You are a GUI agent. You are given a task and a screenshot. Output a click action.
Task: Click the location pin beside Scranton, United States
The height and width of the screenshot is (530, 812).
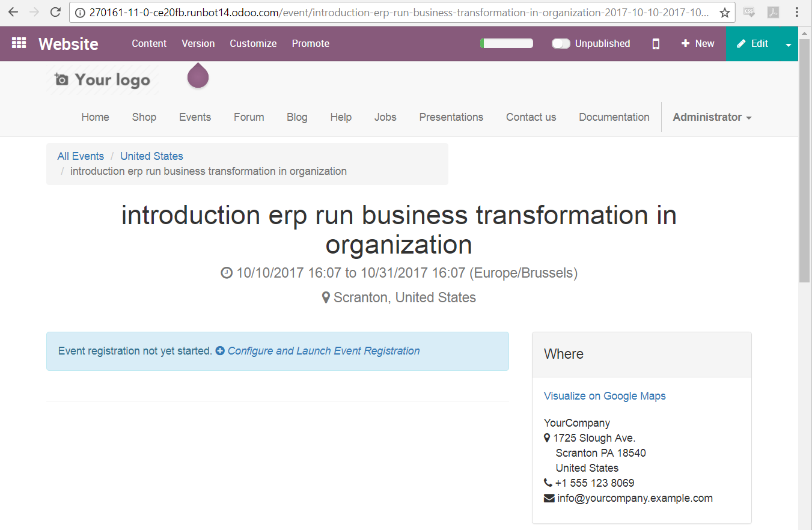[326, 297]
